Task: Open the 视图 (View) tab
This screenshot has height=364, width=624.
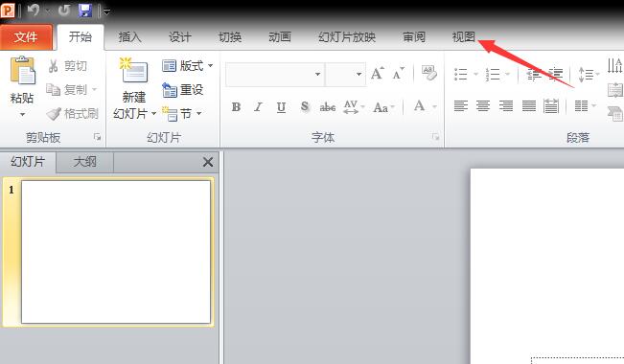Action: click(464, 37)
